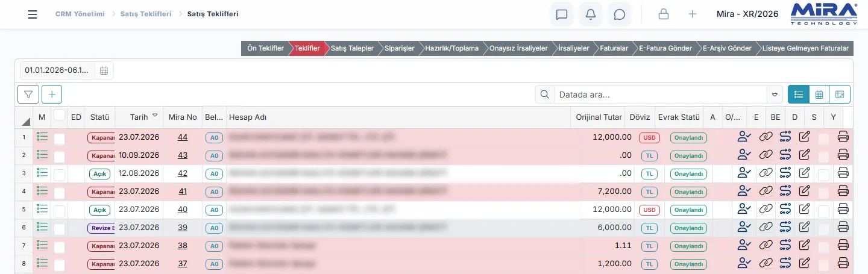Open the message square icon
The image size is (868, 274).
pos(562,14)
